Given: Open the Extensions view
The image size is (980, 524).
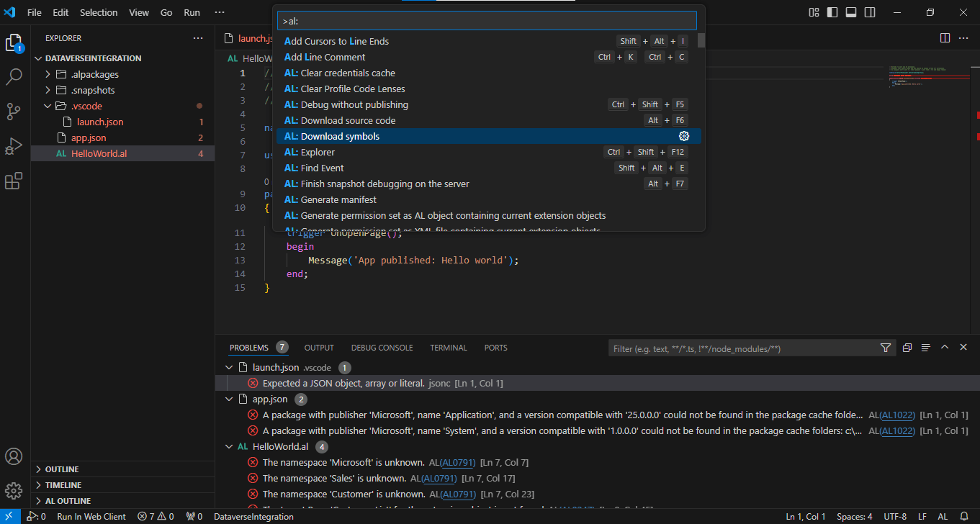Looking at the screenshot, I should tap(14, 181).
